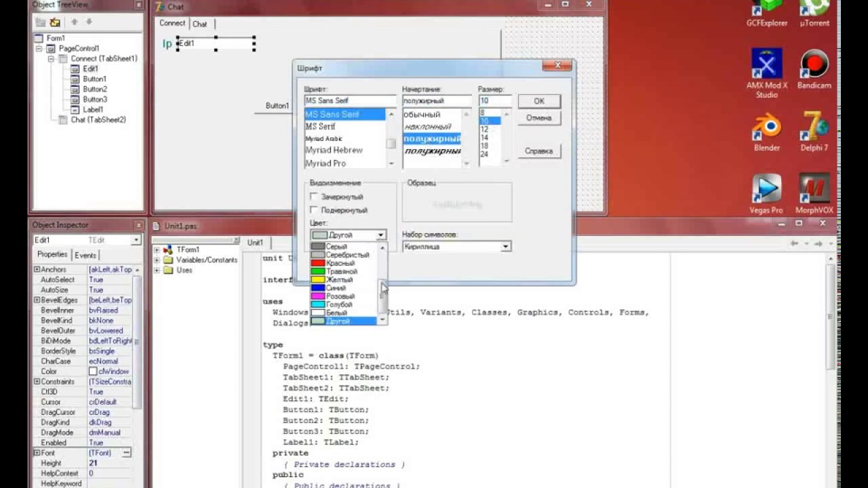
Task: Click the Move Up arrow in Object TreeView
Action: (74, 22)
